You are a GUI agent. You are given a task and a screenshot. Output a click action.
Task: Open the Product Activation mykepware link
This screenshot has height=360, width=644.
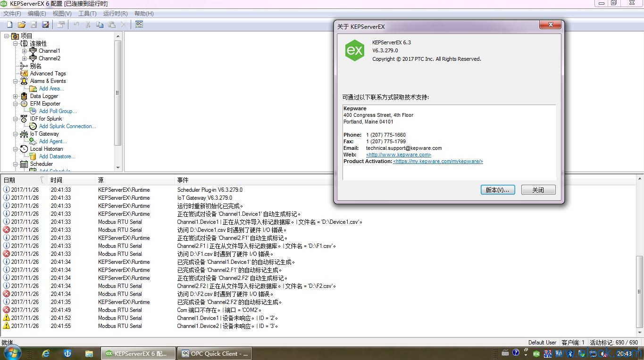point(438,161)
